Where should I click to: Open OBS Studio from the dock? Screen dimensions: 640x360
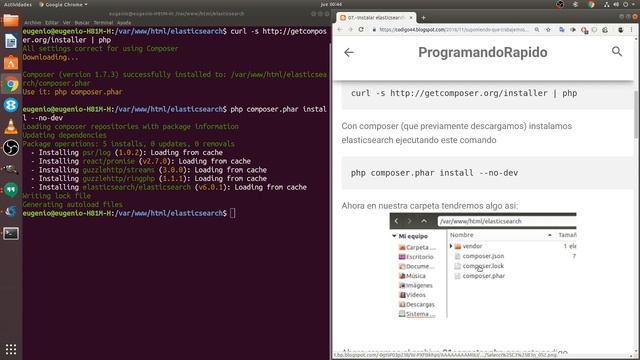(11, 148)
